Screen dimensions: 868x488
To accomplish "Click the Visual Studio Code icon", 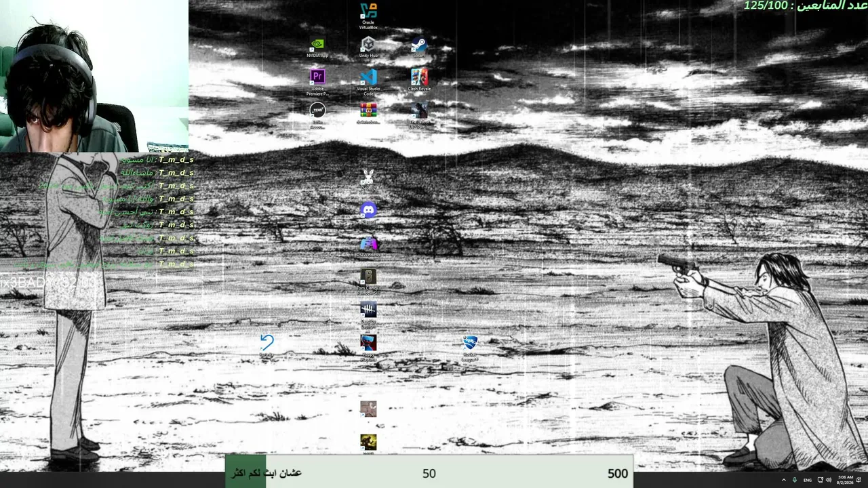I will pos(368,82).
